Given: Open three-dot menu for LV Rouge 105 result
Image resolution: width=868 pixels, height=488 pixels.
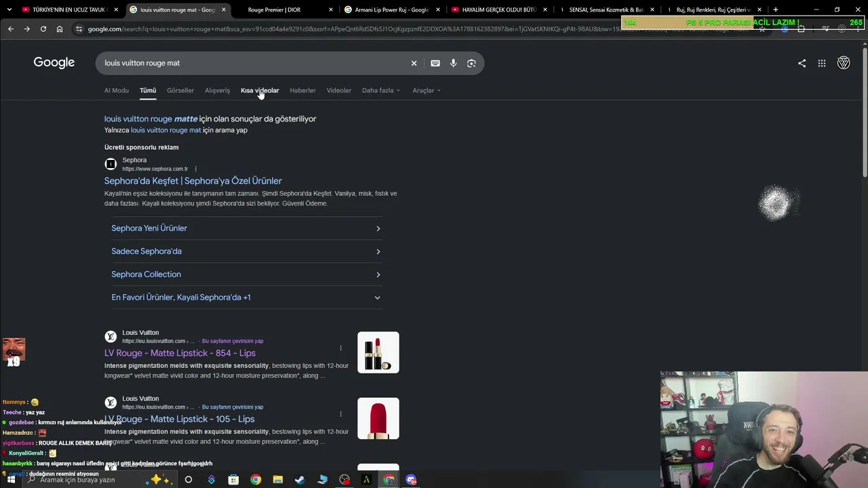Looking at the screenshot, I should pyautogui.click(x=340, y=413).
